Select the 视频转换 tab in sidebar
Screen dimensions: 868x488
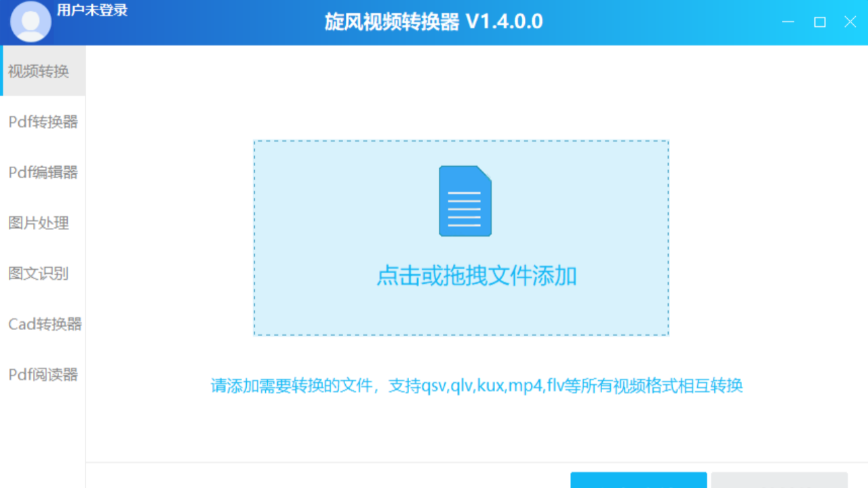pyautogui.click(x=39, y=71)
